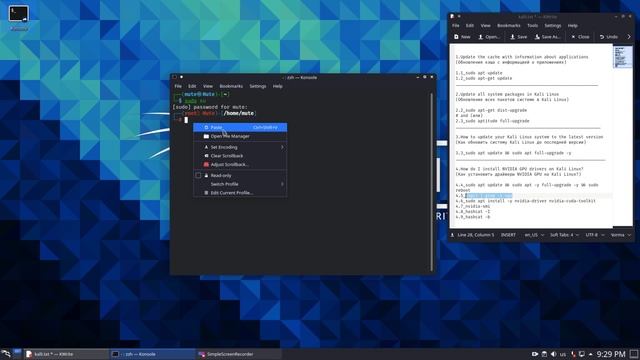Viewport: 640px width, 360px height.
Task: Open KWrite Bookmarks menu
Action: [x=509, y=25]
